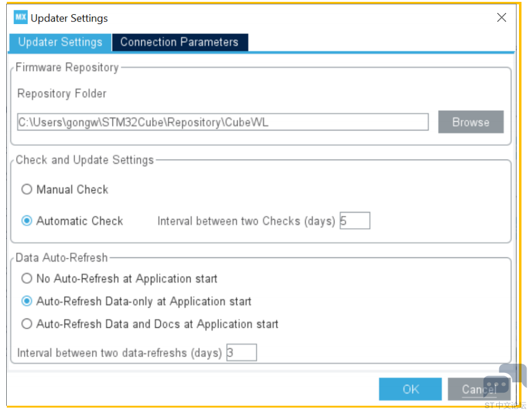Click the Cancel button

(479, 389)
